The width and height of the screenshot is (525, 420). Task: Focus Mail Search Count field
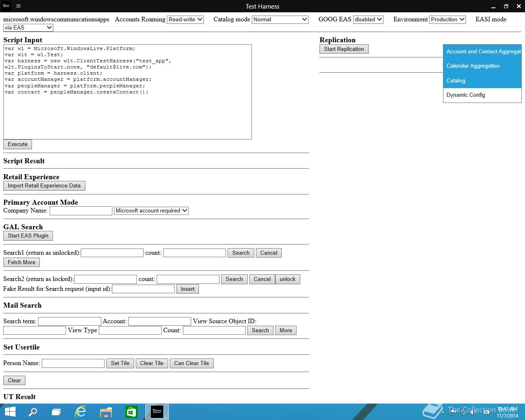215,331
